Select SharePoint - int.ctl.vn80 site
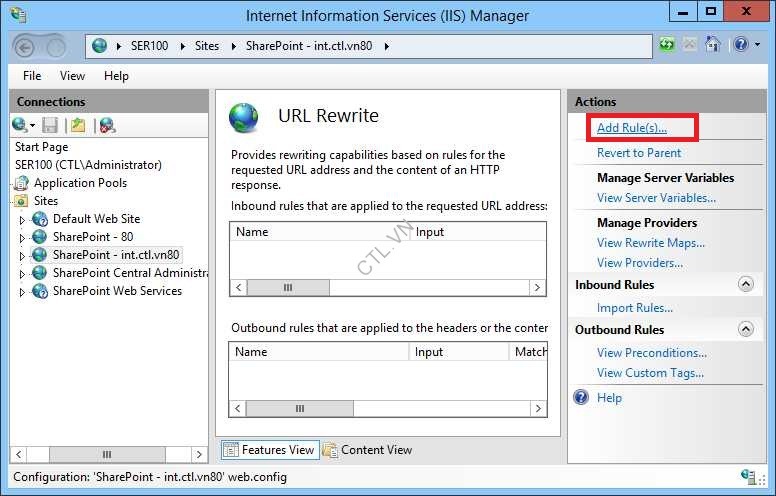 pos(116,255)
